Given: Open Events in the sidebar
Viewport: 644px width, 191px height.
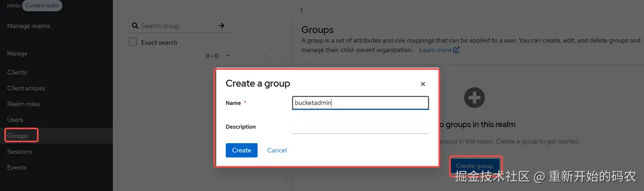Looking at the screenshot, I should tap(17, 167).
